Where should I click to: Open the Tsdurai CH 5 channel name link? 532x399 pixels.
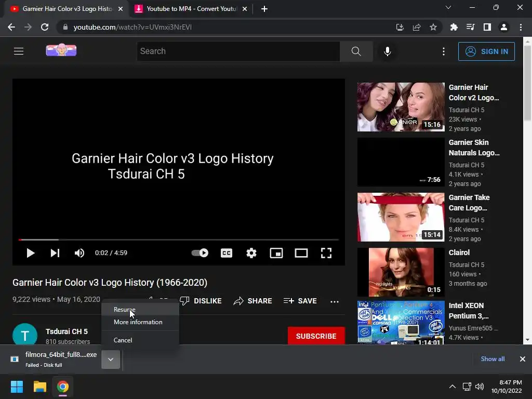point(66,331)
